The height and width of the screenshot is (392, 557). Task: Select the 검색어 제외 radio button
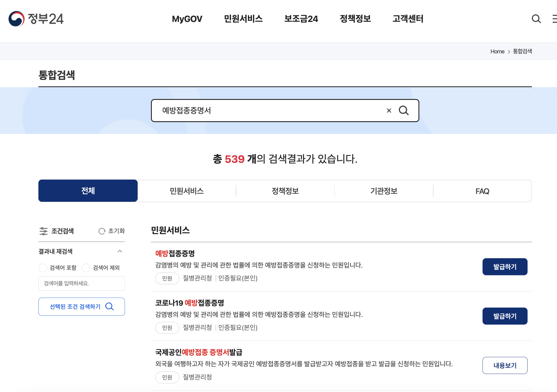click(86, 268)
